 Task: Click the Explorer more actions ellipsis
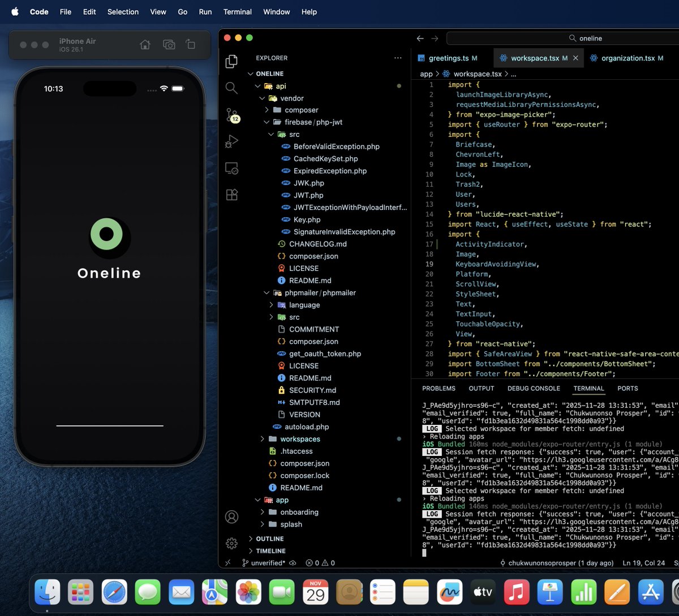[398, 58]
